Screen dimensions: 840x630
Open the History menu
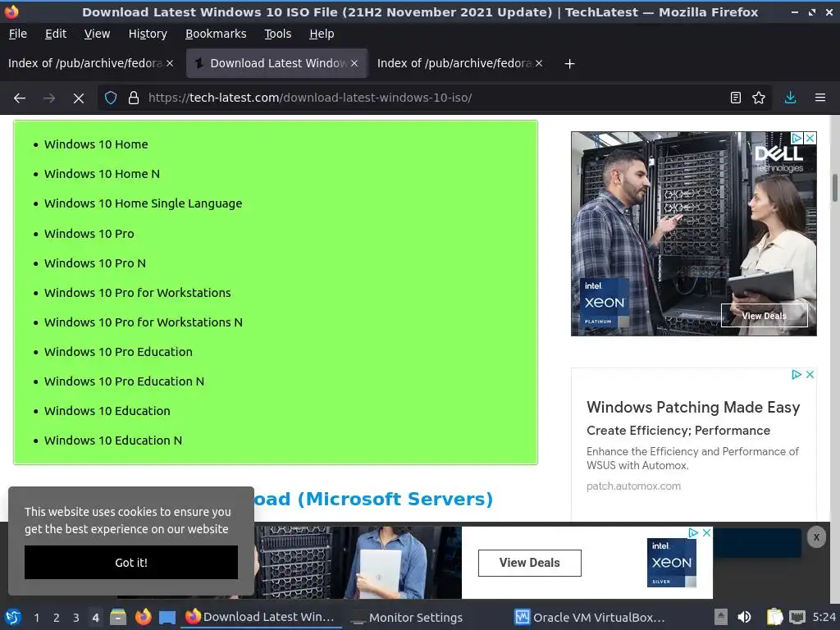click(148, 34)
